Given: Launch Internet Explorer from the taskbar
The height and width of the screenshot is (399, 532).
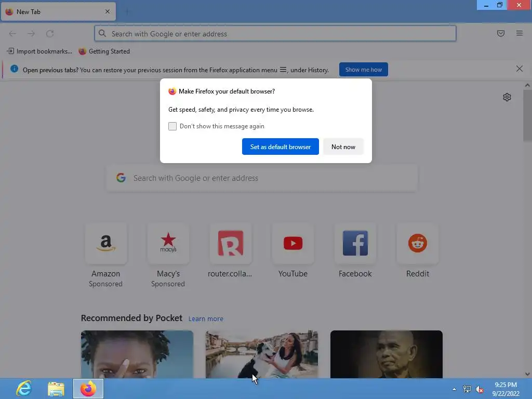Looking at the screenshot, I should [x=24, y=389].
